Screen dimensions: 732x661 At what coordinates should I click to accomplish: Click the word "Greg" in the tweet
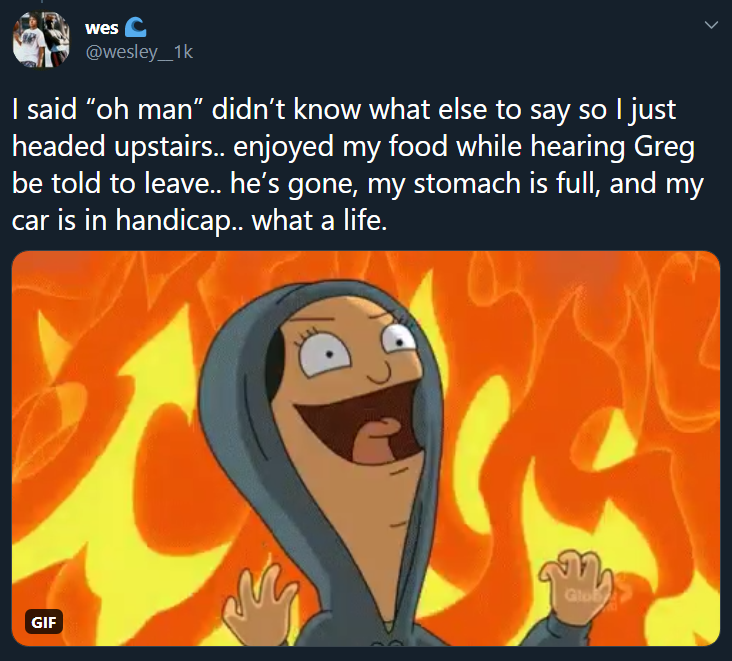pyautogui.click(x=664, y=148)
